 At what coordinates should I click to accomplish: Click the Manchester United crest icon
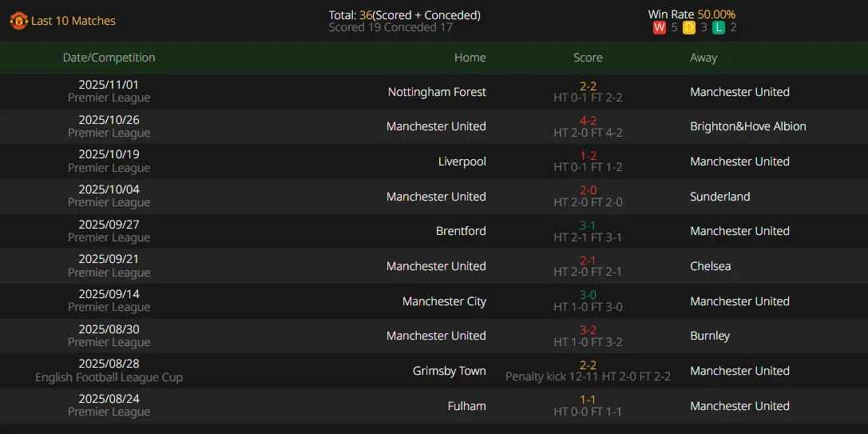click(x=19, y=21)
